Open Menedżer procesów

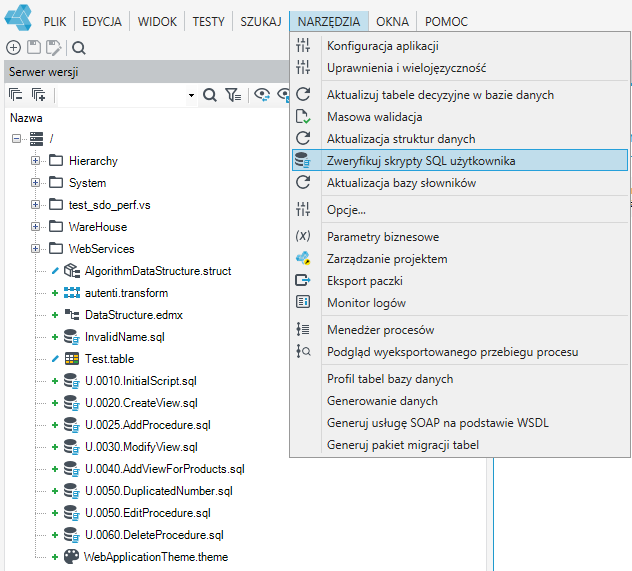[460, 330]
